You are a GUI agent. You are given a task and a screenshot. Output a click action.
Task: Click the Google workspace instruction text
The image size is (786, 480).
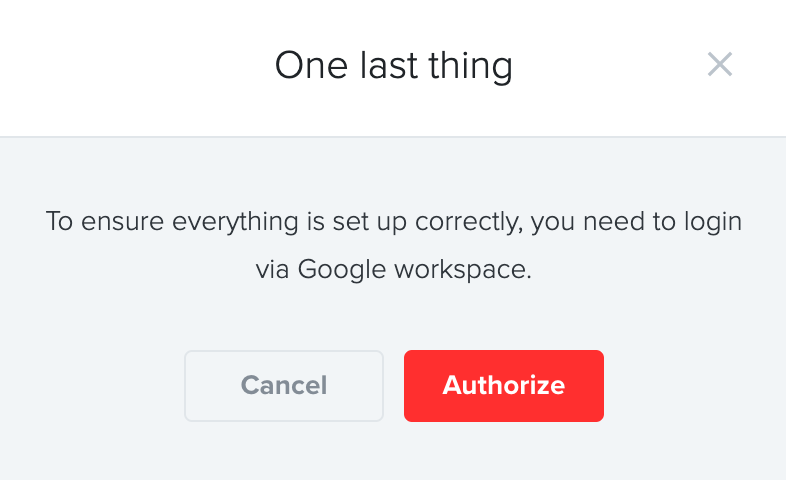point(394,245)
